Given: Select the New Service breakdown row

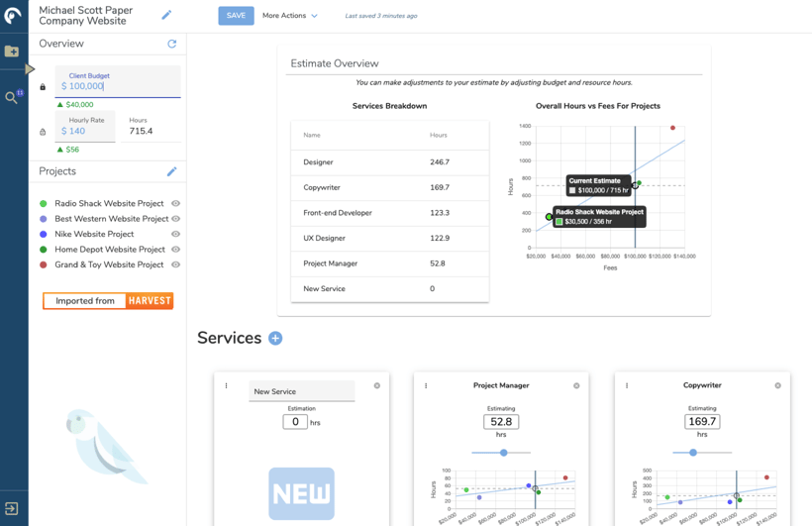Looking at the screenshot, I should coord(390,289).
